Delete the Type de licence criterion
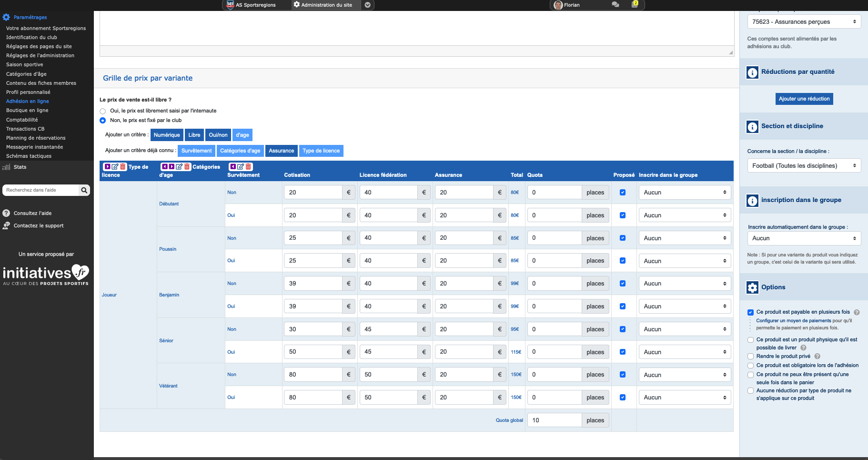The height and width of the screenshot is (460, 868). click(123, 167)
